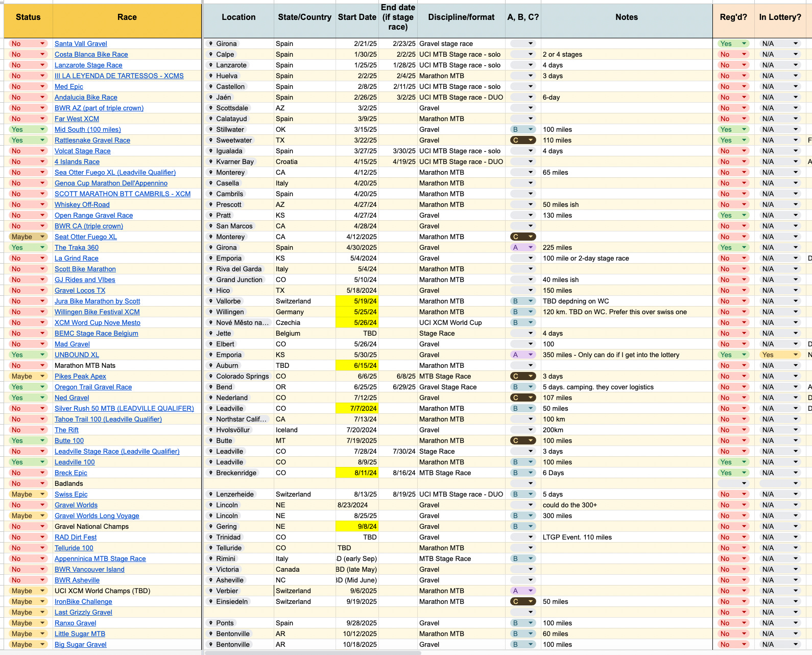The width and height of the screenshot is (812, 655).
Task: Select the highlighted 5/19/24 start date cell
Action: pos(357,301)
